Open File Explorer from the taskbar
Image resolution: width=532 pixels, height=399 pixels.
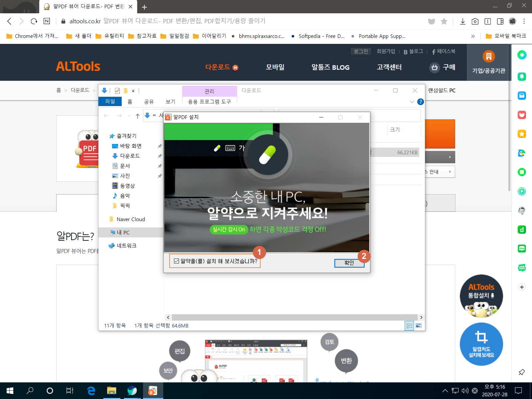(111, 391)
